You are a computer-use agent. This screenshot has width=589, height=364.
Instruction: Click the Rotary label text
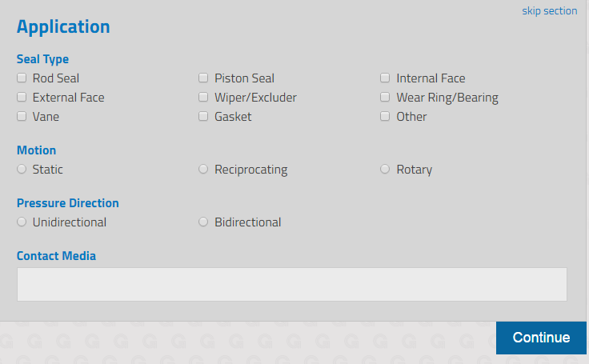pos(415,170)
